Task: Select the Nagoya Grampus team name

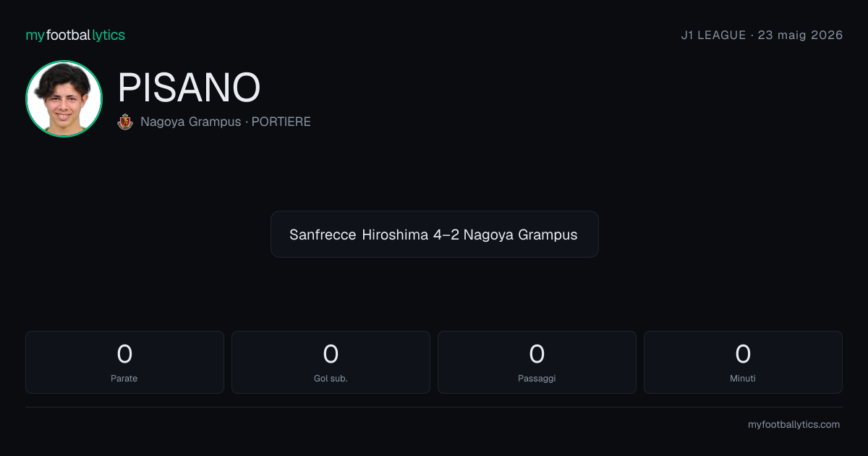Action: pyautogui.click(x=191, y=122)
